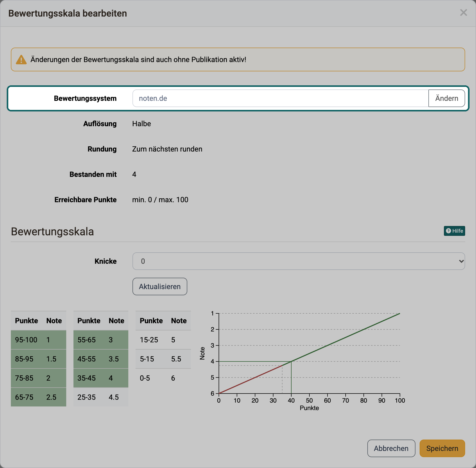This screenshot has height=468, width=476.
Task: Click the Punkte axis label on chart
Action: [x=309, y=408]
